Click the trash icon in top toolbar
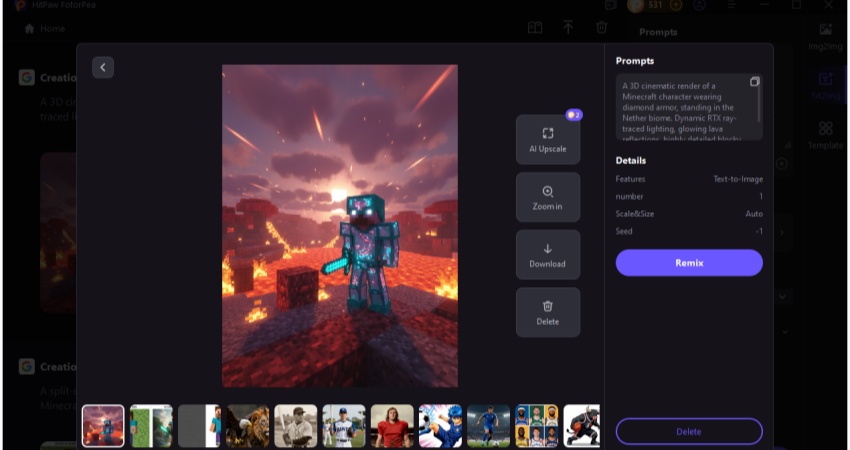850x450 pixels. 601,27
